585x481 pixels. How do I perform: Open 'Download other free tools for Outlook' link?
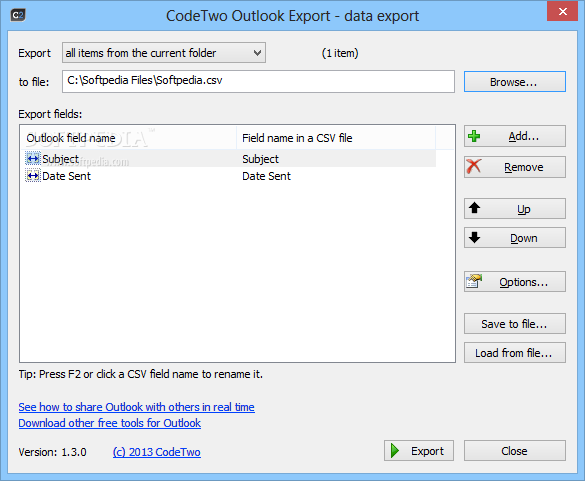point(110,423)
